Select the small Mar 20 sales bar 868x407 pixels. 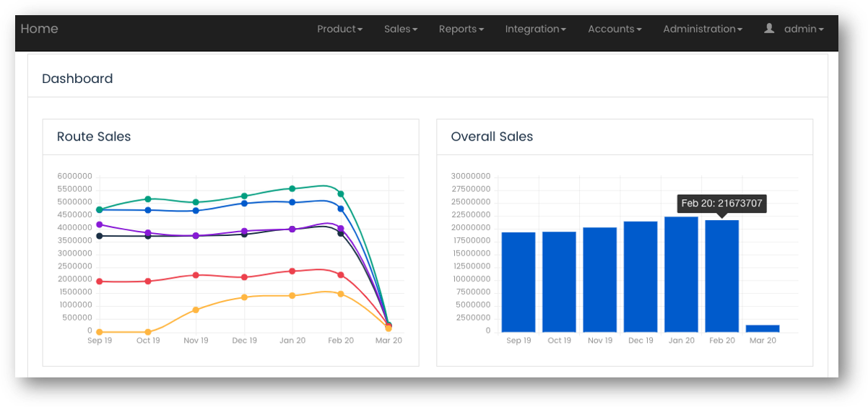[763, 328]
